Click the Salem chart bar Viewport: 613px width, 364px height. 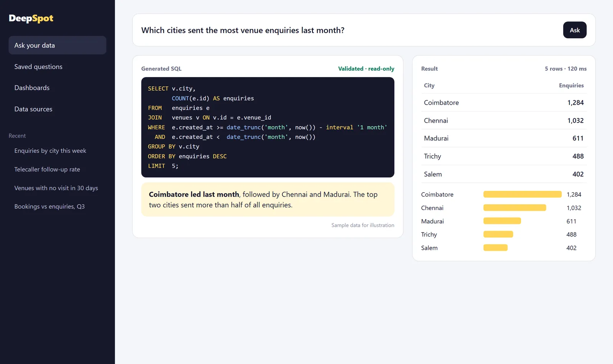point(495,248)
